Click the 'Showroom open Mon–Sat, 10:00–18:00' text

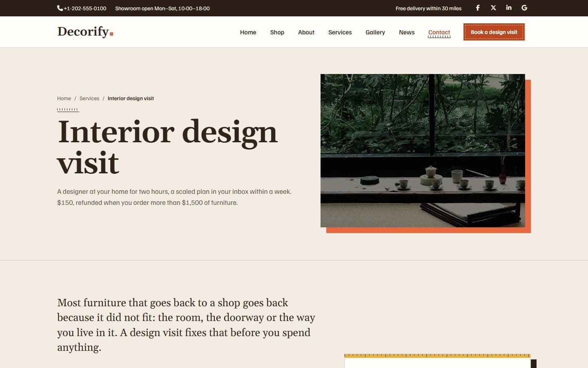point(163,8)
